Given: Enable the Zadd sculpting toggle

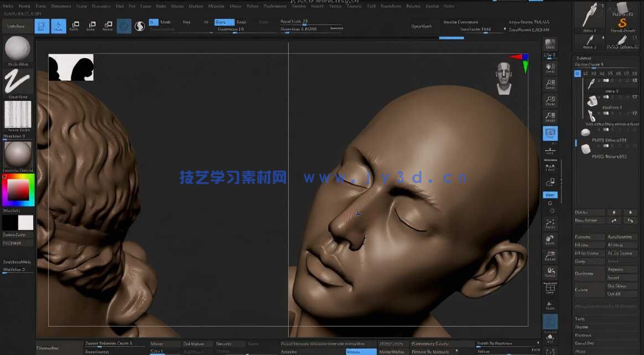Looking at the screenshot, I should 224,22.
